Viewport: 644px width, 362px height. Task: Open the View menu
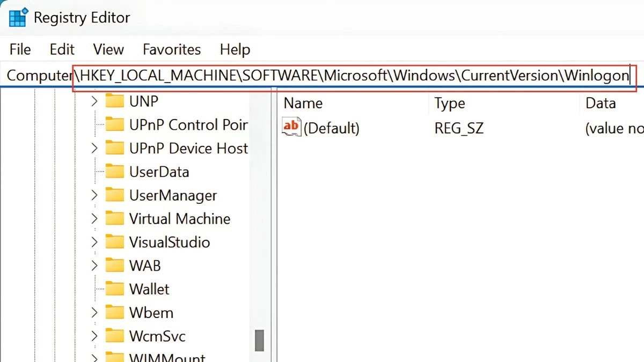[108, 49]
